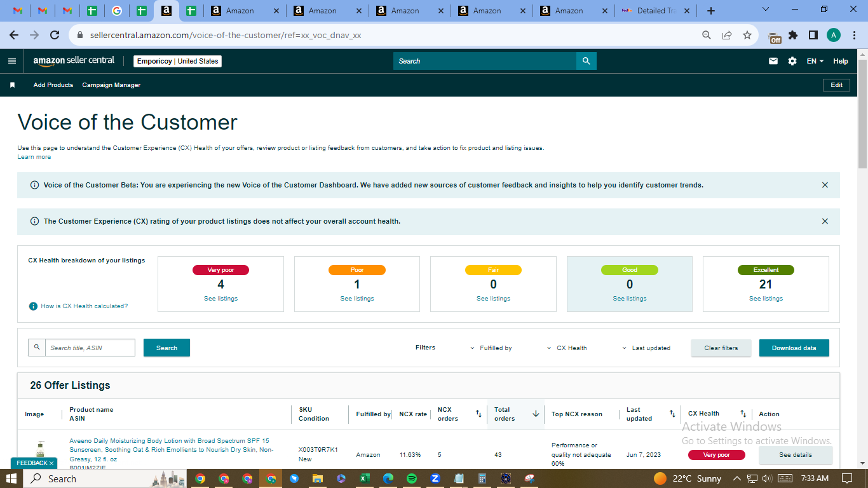Open the CX Health filter dropdown
868x488 pixels.
[567, 348]
